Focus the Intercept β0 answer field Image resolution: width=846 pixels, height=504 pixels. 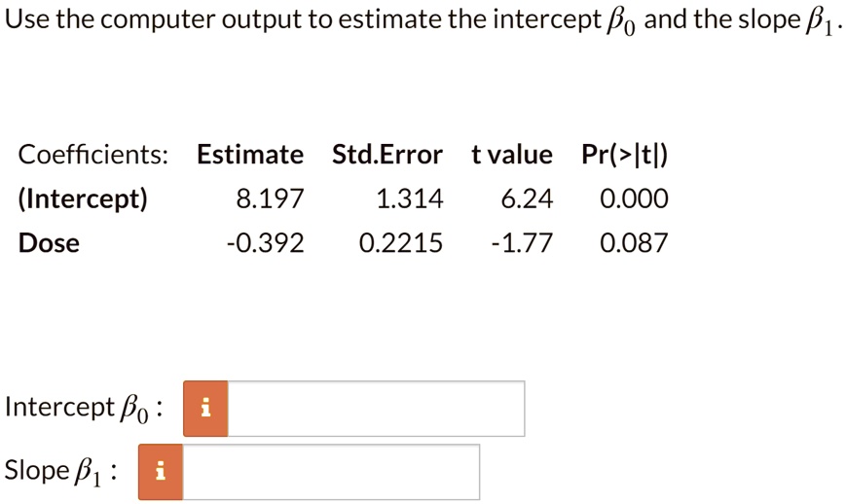pyautogui.click(x=376, y=409)
